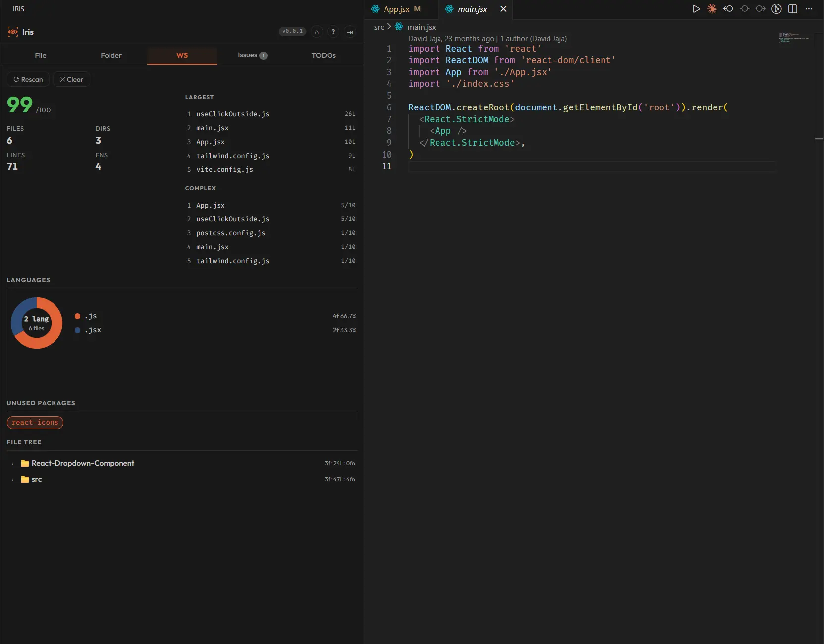Click the Run Code circle icon in toolbar
The height and width of the screenshot is (644, 824).
pos(776,9)
